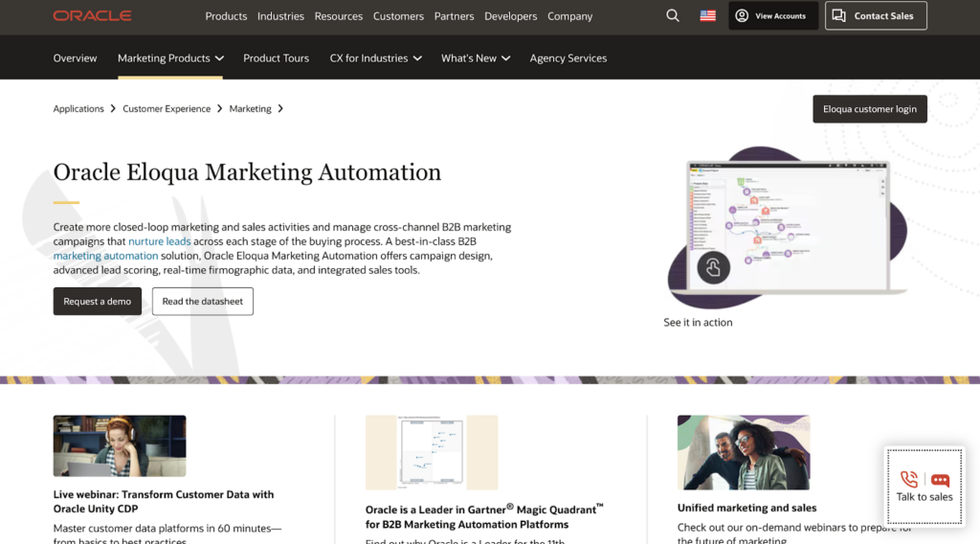Open the Customers menu
Screen dimensions: 980x544
pyautogui.click(x=398, y=16)
